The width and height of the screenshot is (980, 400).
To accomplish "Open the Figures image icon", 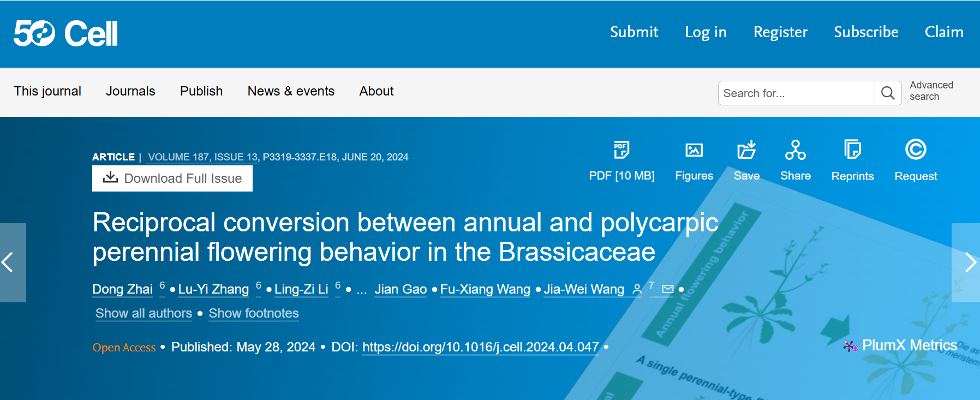I will pos(694,150).
